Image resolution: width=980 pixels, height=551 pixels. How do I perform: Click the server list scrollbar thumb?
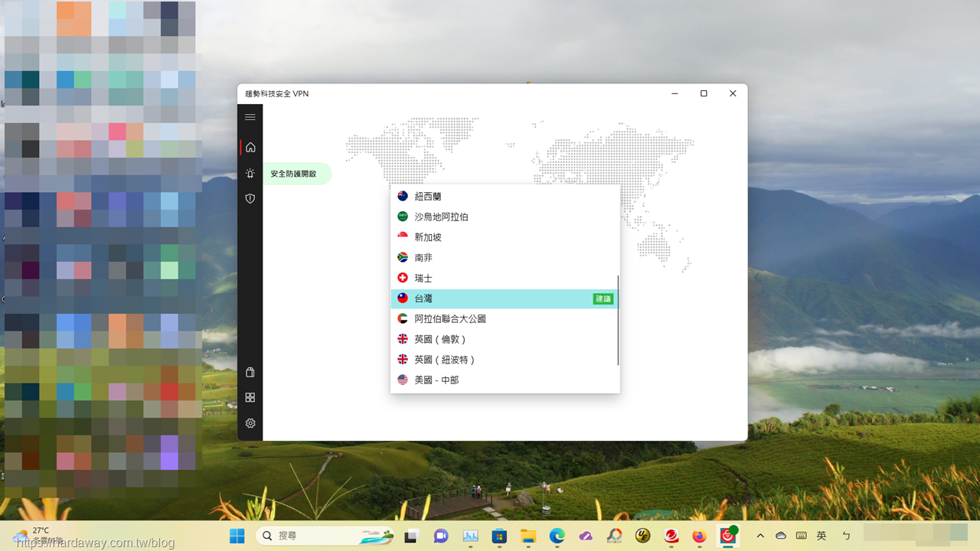coord(617,321)
